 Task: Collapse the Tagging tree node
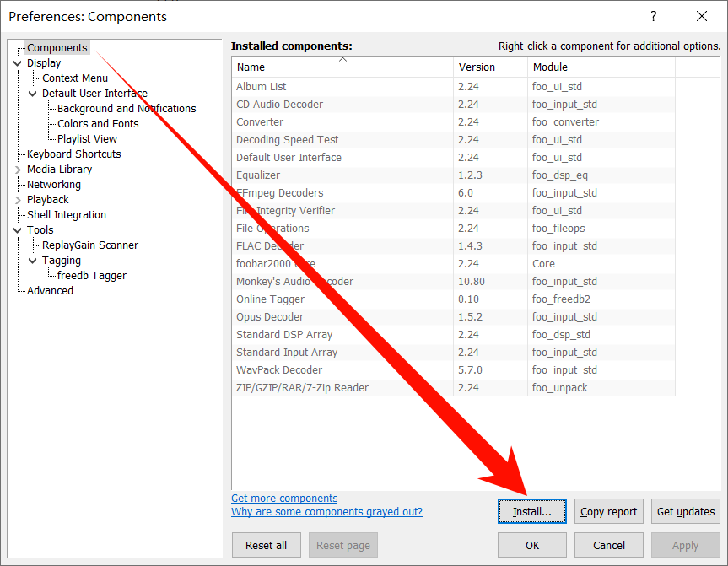[x=33, y=261]
